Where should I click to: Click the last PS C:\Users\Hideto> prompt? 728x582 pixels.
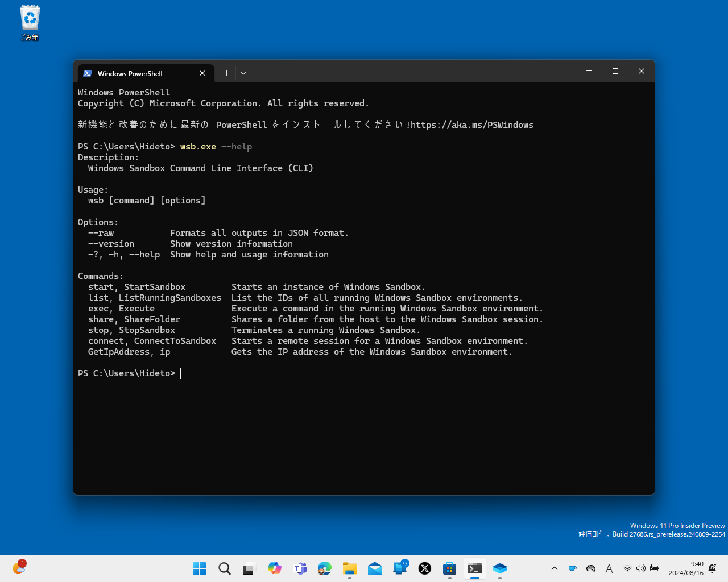[127, 373]
